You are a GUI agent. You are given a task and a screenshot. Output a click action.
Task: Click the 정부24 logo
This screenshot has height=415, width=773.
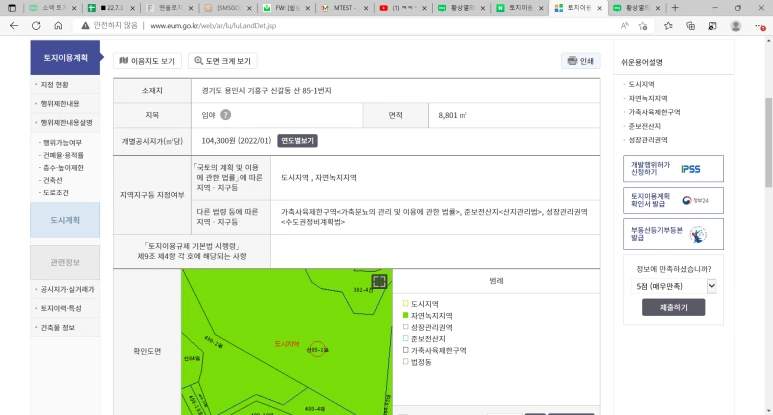695,200
